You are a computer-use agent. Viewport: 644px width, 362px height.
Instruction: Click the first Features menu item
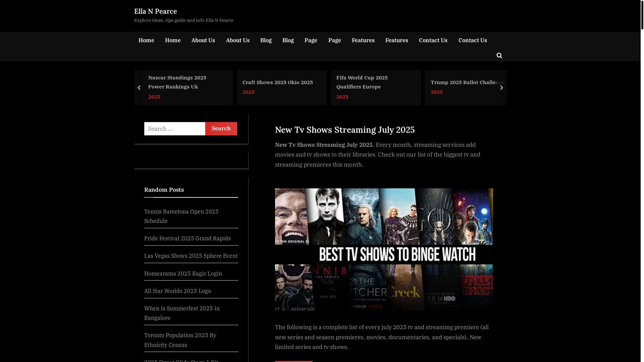(x=363, y=40)
